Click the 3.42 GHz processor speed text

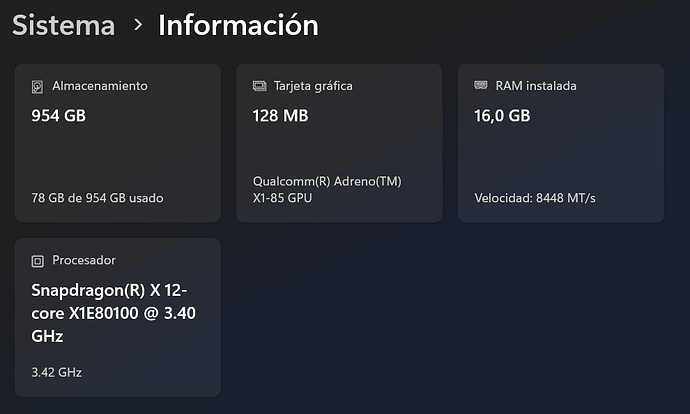click(57, 373)
